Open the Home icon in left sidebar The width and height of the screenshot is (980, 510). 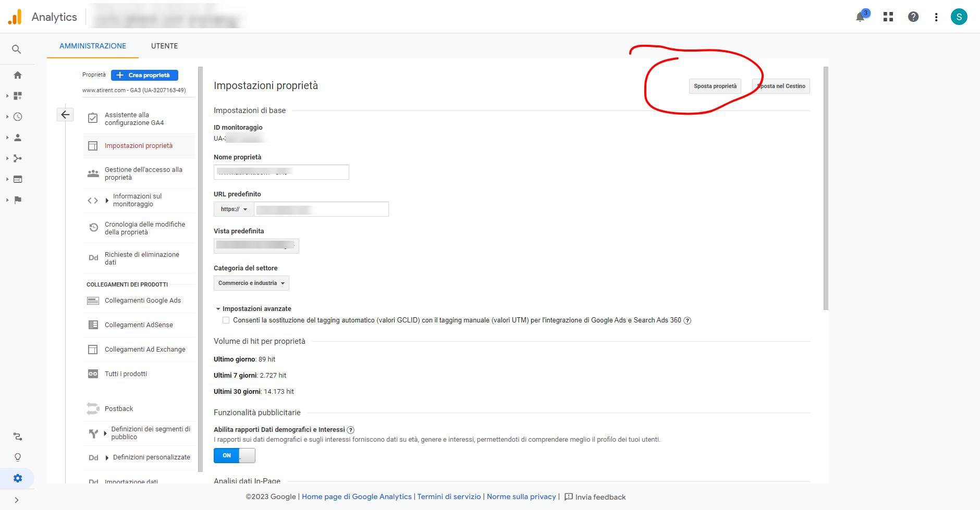18,75
